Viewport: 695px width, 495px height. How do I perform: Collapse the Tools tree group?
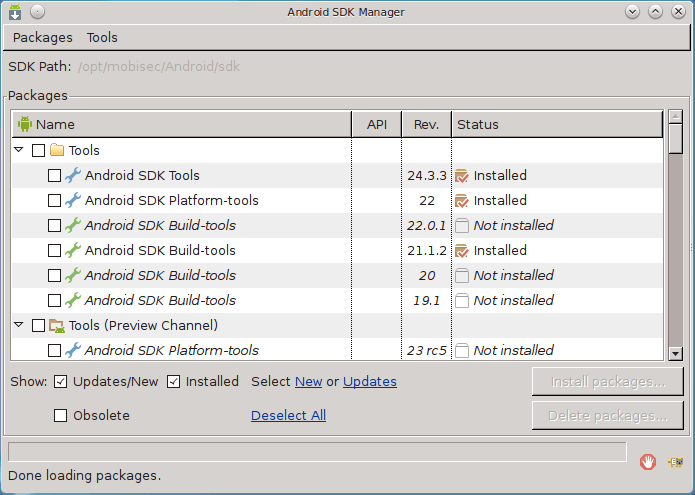click(20, 151)
